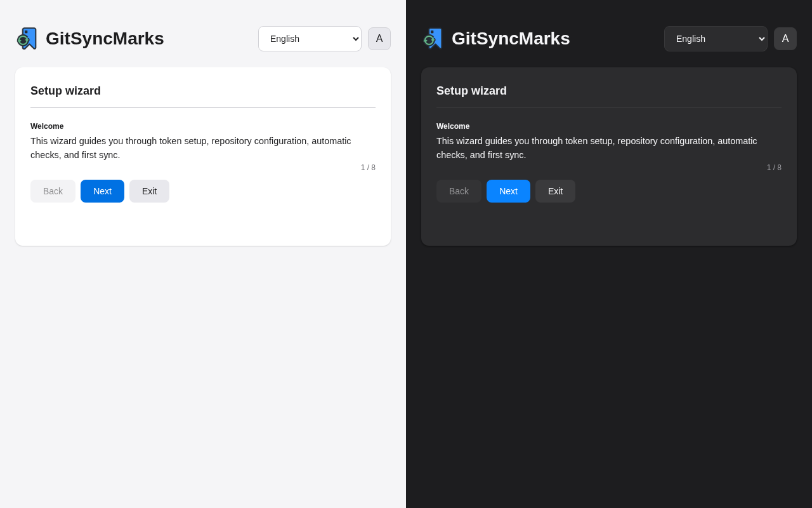Click the Setup wizard heading in dark theme
Image resolution: width=812 pixels, height=508 pixels.
click(471, 91)
